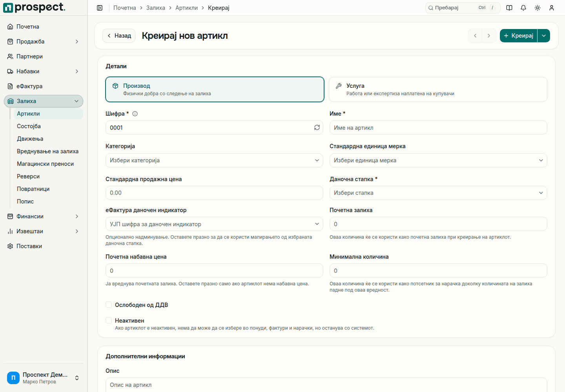Select the Производ item type
This screenshot has width=565, height=392.
click(215, 89)
